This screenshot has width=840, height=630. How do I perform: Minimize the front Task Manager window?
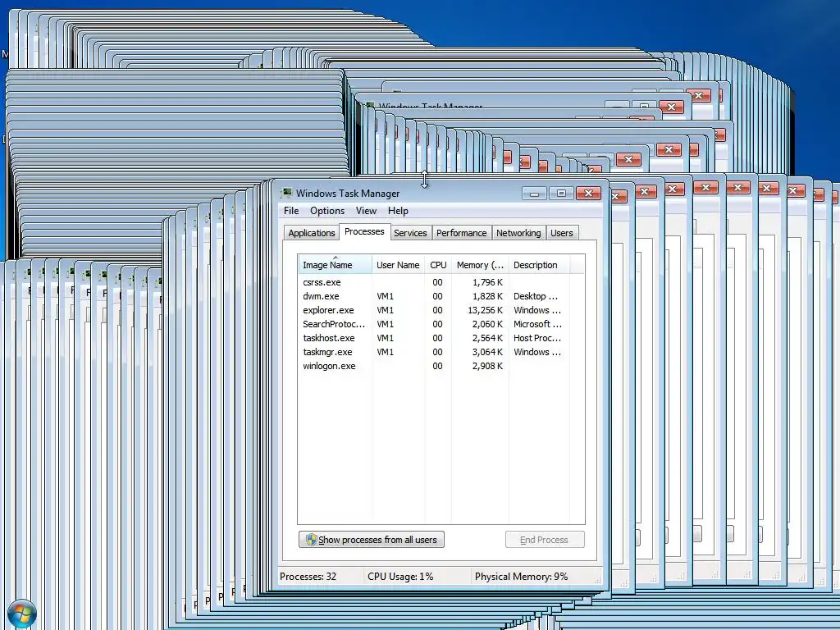tap(534, 194)
